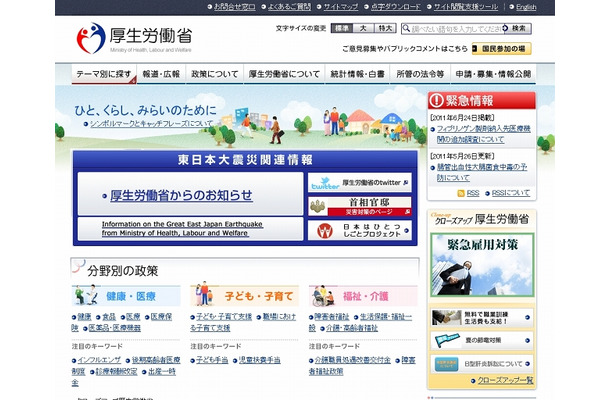Click the Ministry of Health logo mark
Screen dimensions: 610x400
(91, 38)
